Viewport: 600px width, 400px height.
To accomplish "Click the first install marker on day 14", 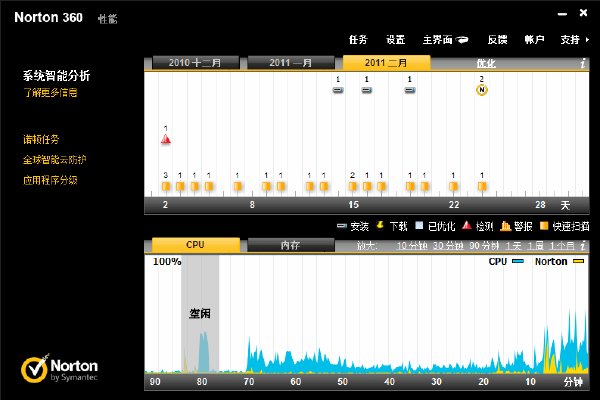I will click(x=338, y=90).
